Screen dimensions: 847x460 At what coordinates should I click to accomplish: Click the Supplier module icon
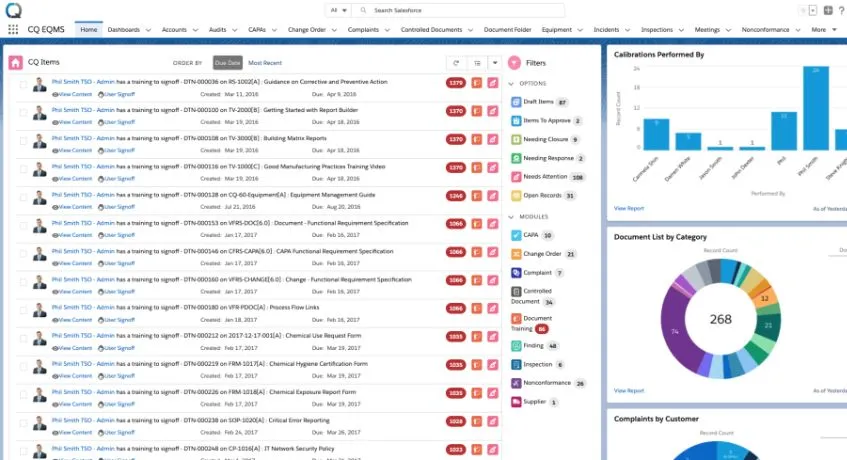516,402
